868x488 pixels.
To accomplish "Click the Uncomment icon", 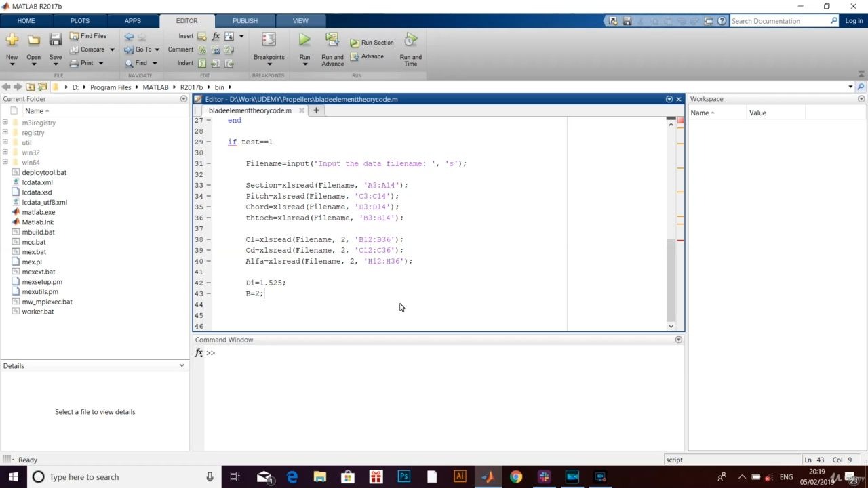I will pyautogui.click(x=216, y=49).
